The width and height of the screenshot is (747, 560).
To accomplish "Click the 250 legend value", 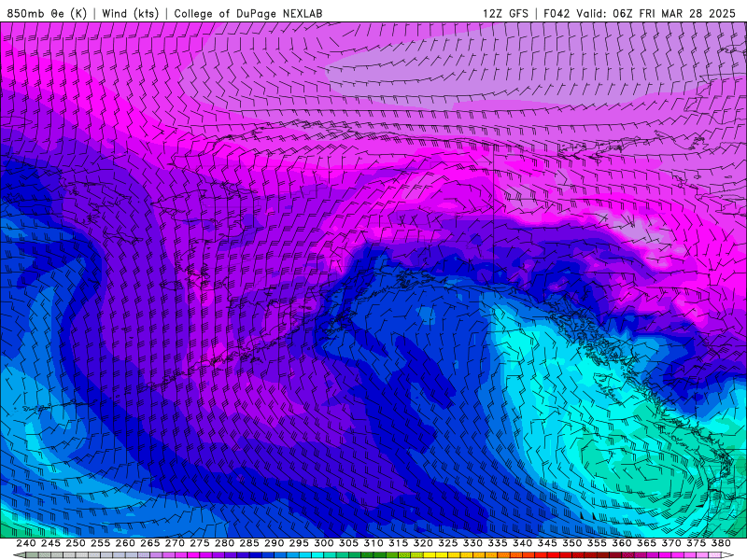I will (76, 543).
